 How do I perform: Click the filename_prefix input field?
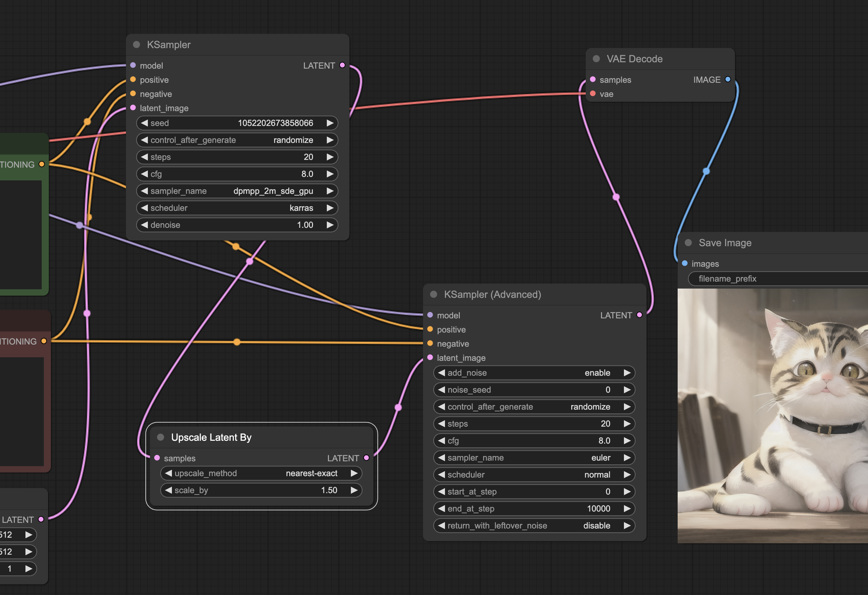tap(777, 279)
